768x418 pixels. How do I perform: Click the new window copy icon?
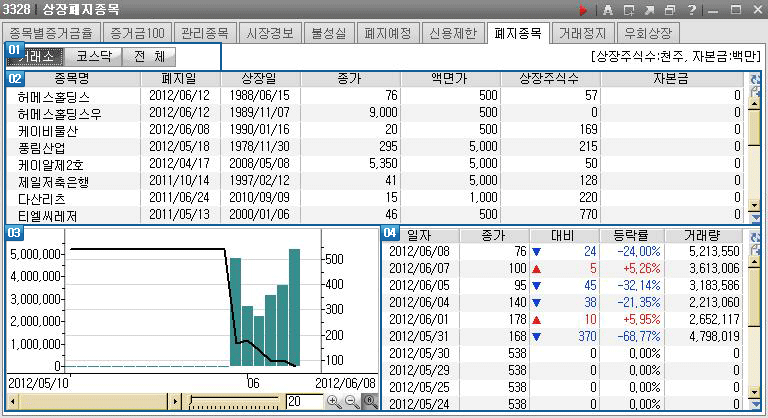click(x=629, y=10)
